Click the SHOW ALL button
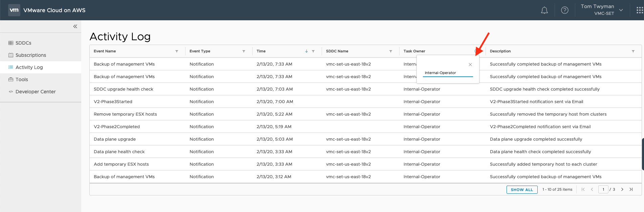644x212 pixels. click(522, 190)
